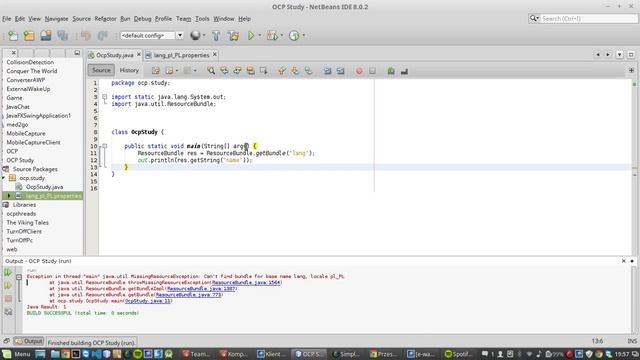
Task: Go to next bookmark icon
Action: [x=295, y=71]
